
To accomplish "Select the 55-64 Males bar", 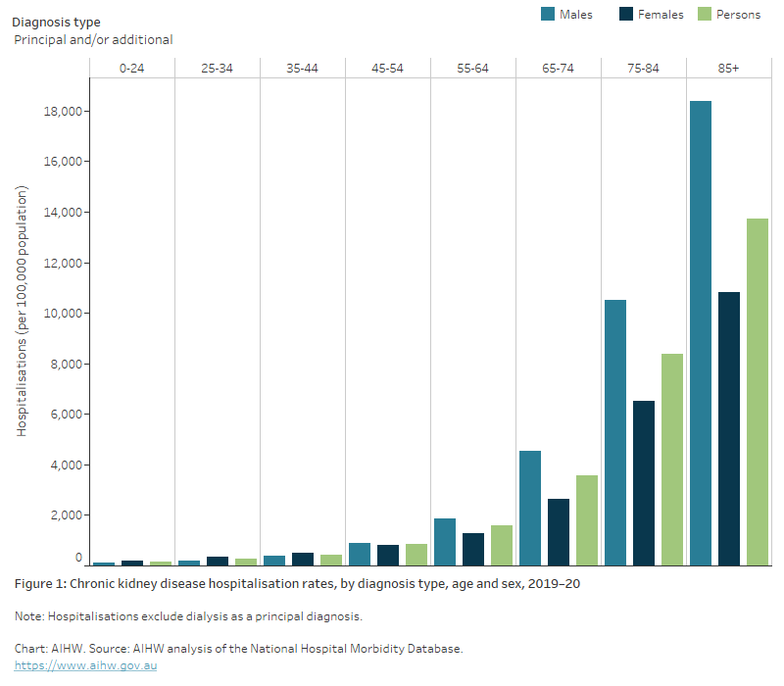I will (445, 542).
